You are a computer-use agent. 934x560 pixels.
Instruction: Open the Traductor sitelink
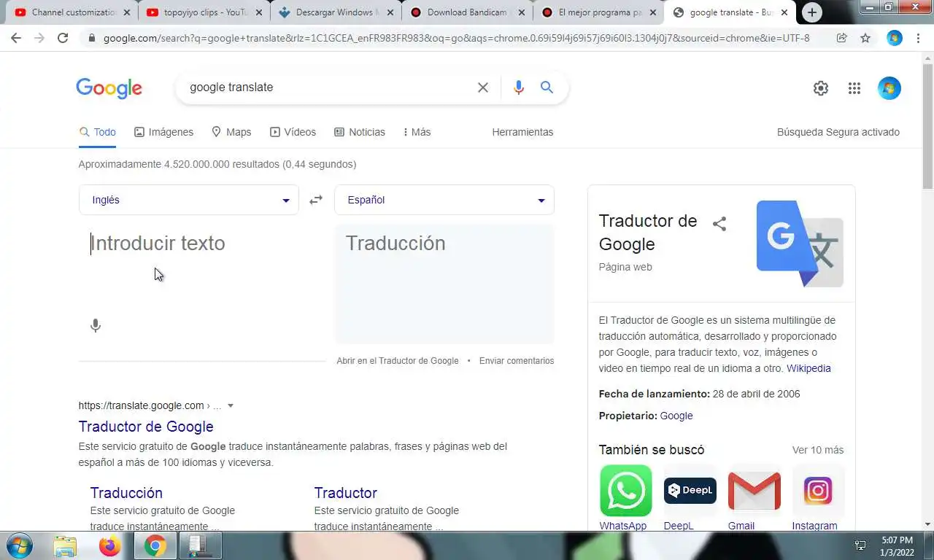pyautogui.click(x=346, y=493)
